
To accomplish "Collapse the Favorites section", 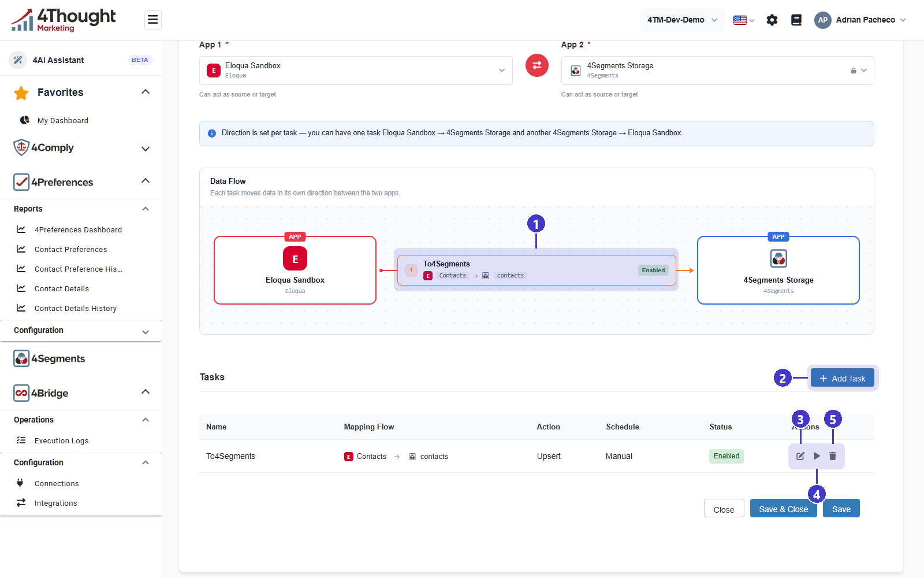I will (146, 92).
